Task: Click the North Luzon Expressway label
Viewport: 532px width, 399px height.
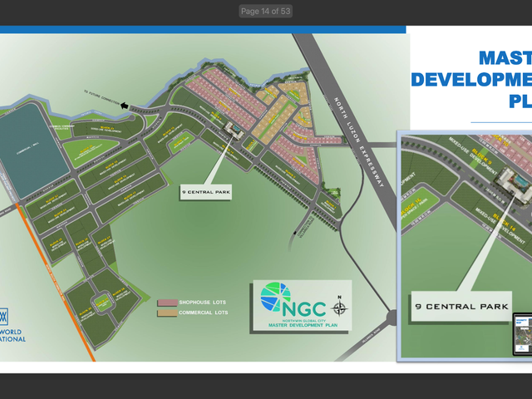Action: pos(359,142)
